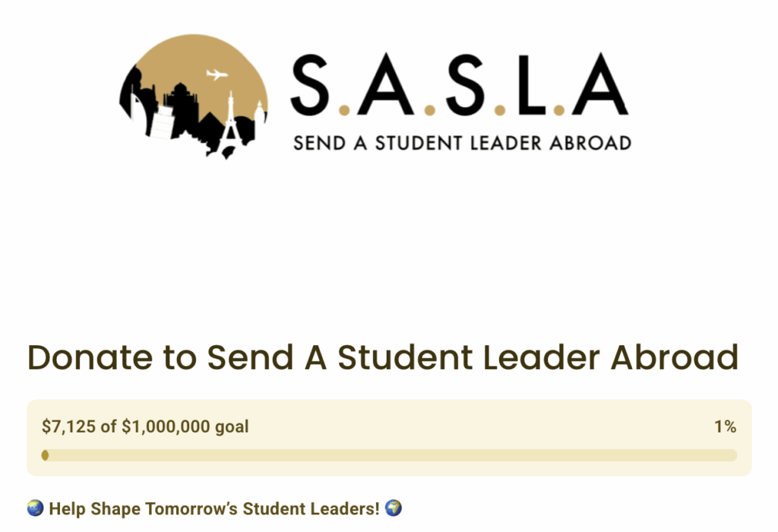The image size is (778, 532).
Task: Click the gold dot between "L" and final "A"
Action: tap(560, 110)
